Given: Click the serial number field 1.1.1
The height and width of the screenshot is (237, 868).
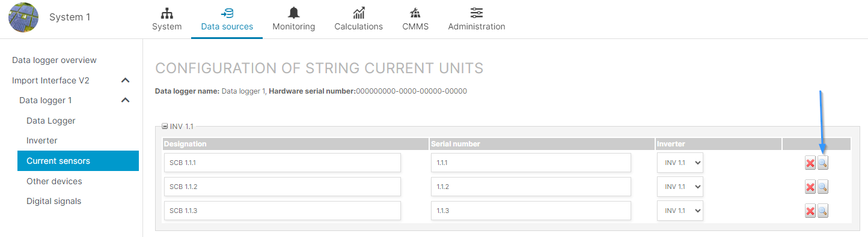Looking at the screenshot, I should point(531,163).
